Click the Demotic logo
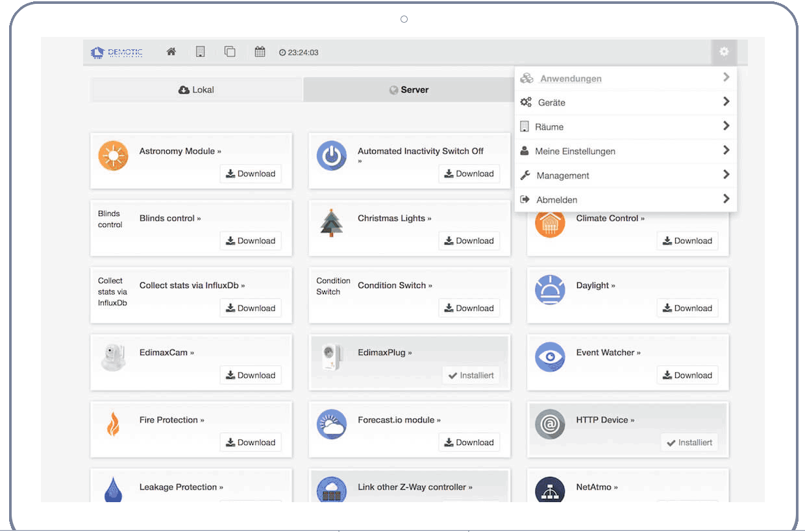The height and width of the screenshot is (532, 805). tap(117, 52)
